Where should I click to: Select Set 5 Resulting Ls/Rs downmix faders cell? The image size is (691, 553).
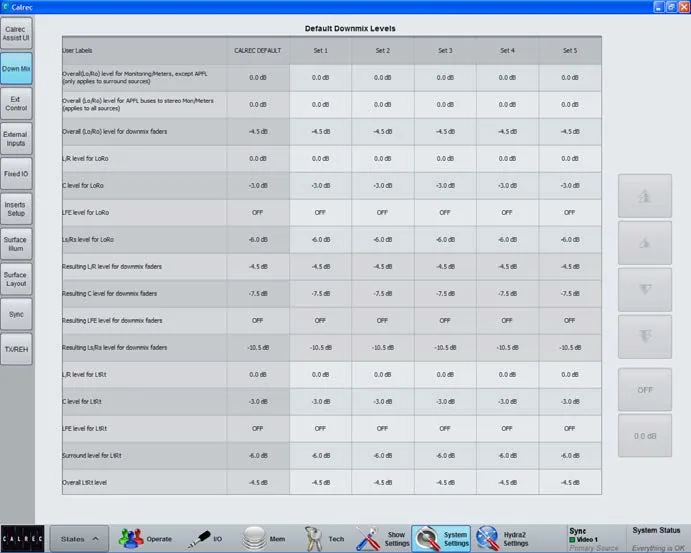pyautogui.click(x=570, y=348)
